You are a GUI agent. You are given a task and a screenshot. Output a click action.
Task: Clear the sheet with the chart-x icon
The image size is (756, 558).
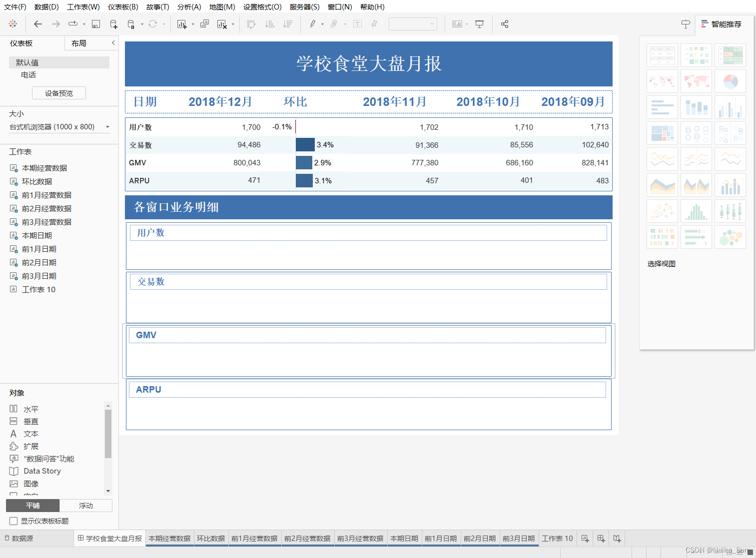[222, 24]
